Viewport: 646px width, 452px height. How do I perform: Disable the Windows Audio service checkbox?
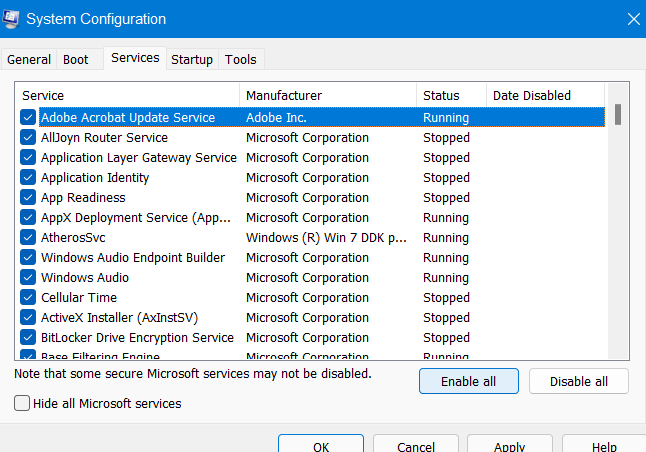(x=28, y=278)
